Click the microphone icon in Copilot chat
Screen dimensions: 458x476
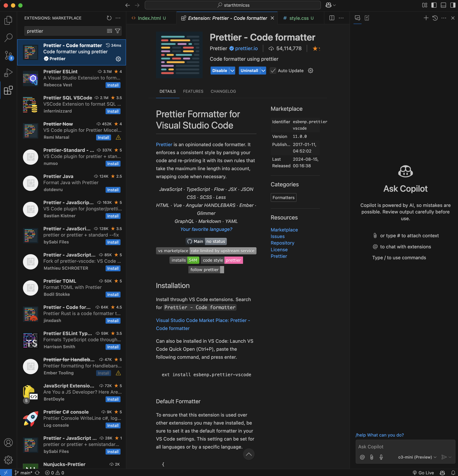tap(381, 457)
